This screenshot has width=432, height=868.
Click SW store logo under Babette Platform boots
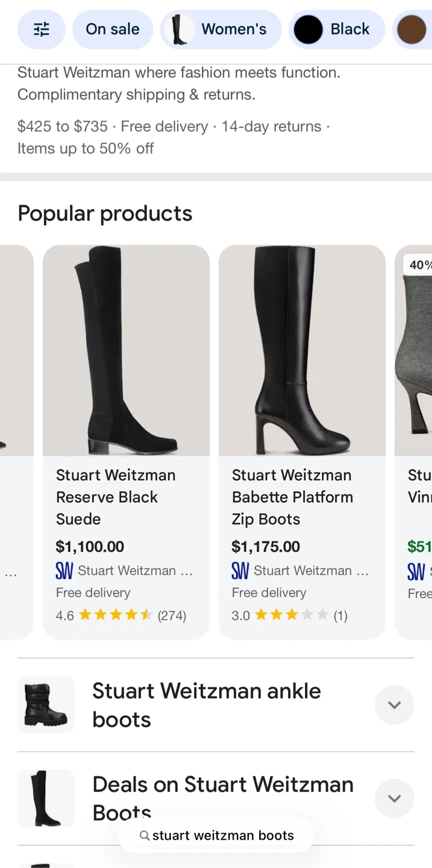coord(240,571)
